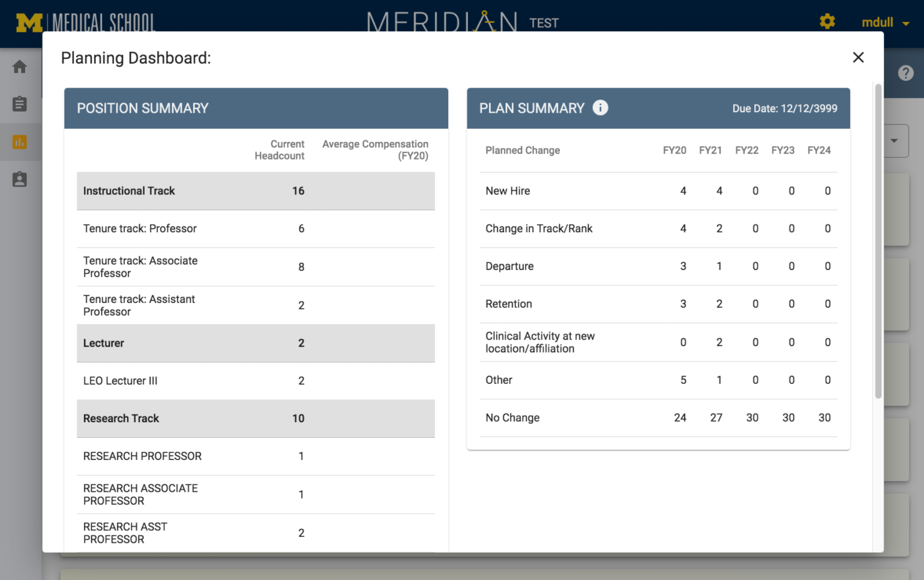Select Tenure track: Associate Professor row
This screenshot has width=924, height=580.
(256, 267)
